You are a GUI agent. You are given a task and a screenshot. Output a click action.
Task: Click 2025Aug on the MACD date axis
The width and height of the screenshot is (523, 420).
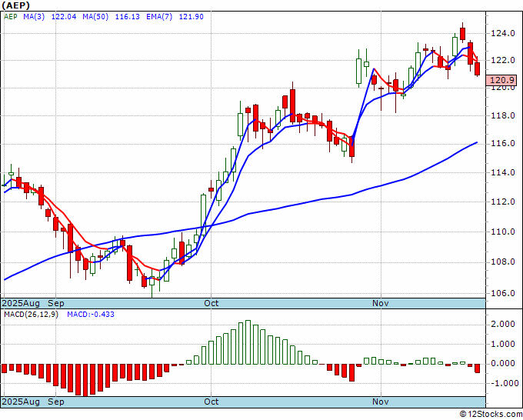tap(21, 402)
